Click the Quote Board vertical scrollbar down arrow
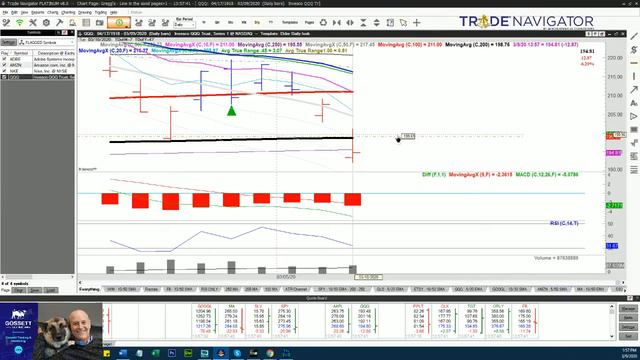The height and width of the screenshot is (360, 640). [x=612, y=337]
